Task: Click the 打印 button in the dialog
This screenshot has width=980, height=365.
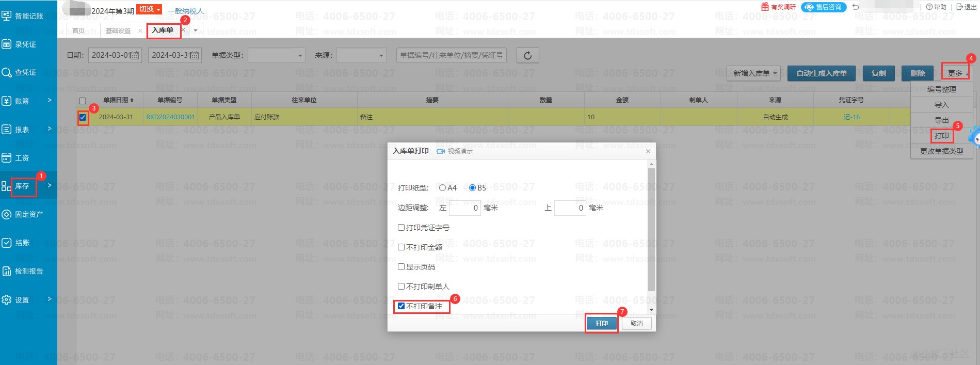Action: 602,323
